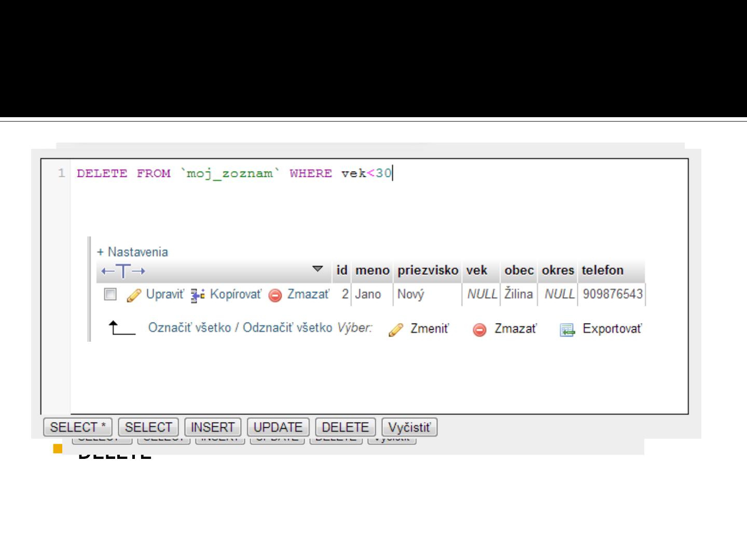The height and width of the screenshot is (560, 747).
Task: Sort table by the vek column header
Action: [476, 270]
